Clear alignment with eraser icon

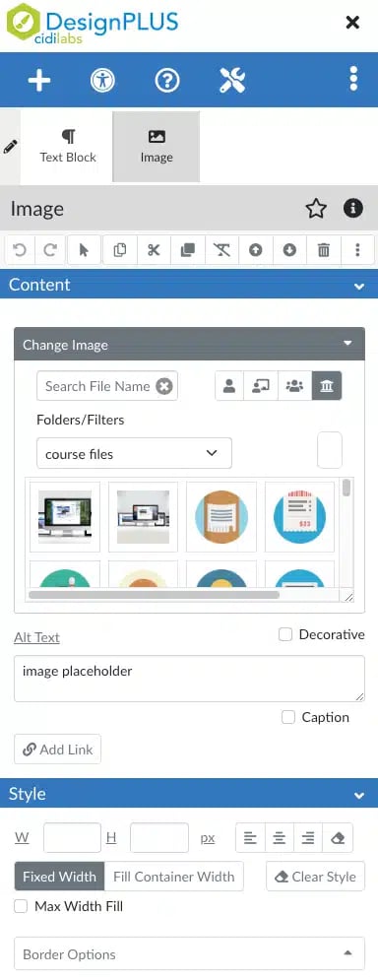[338, 839]
